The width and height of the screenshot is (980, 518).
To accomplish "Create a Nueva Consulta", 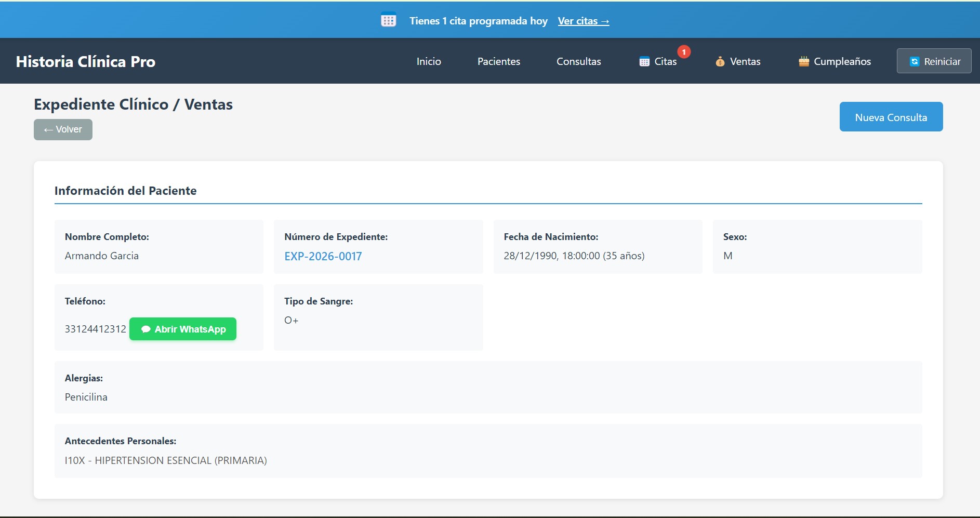I will coord(891,117).
